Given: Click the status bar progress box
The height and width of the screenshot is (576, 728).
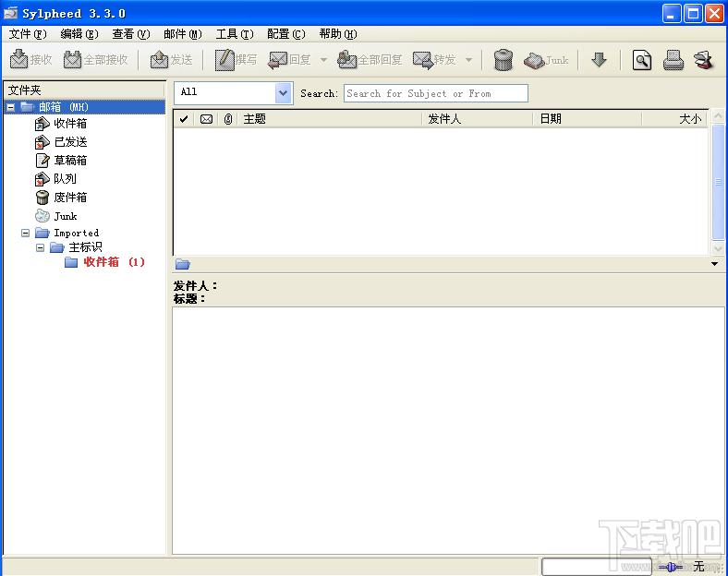Looking at the screenshot, I should coord(597,567).
